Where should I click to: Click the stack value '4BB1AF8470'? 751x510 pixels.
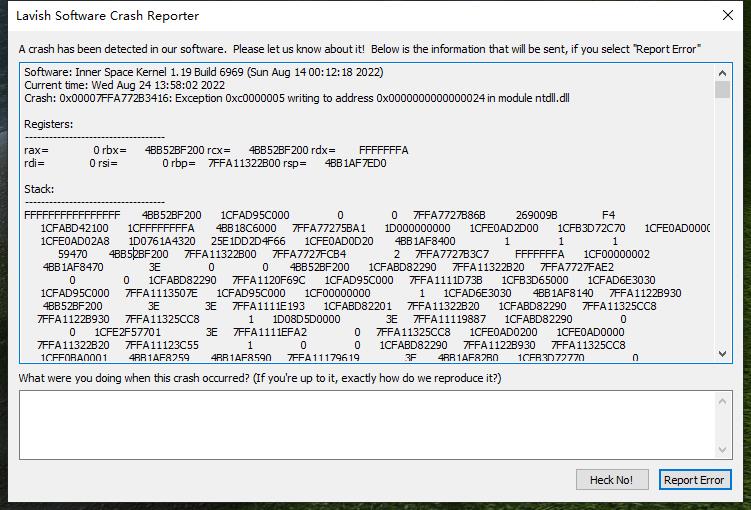[x=73, y=267]
